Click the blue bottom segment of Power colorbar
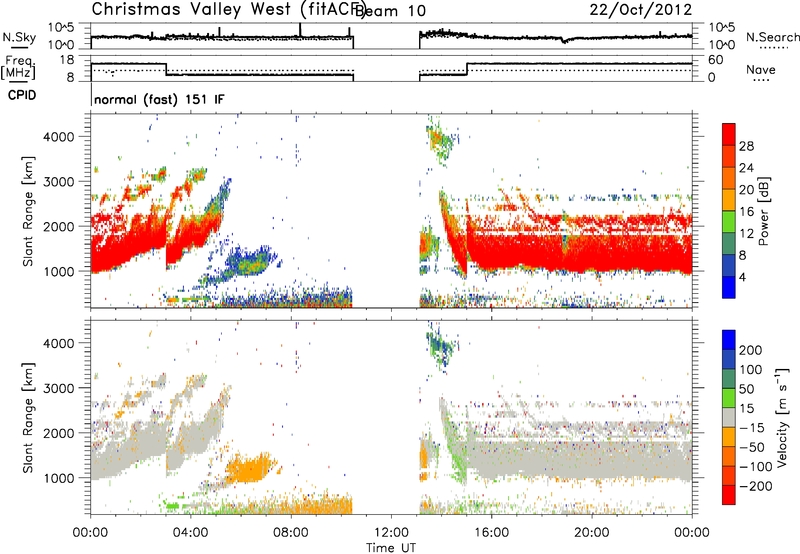The width and height of the screenshot is (800, 554). coord(729,287)
